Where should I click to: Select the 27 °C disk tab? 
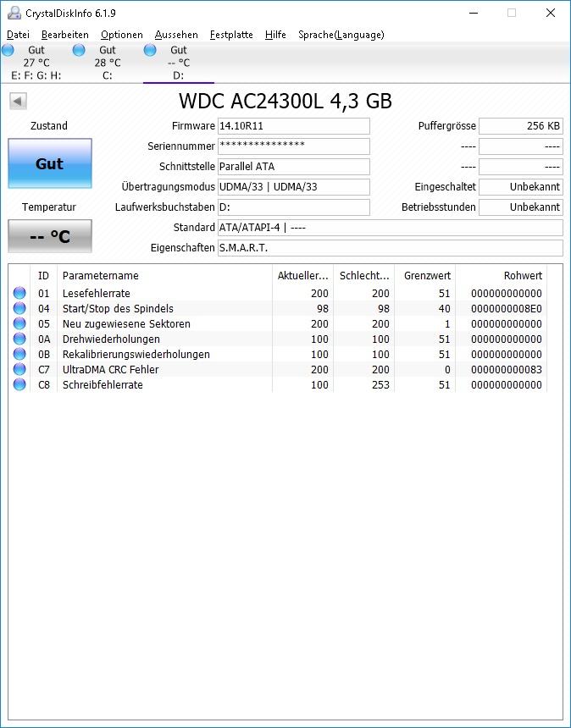36,63
